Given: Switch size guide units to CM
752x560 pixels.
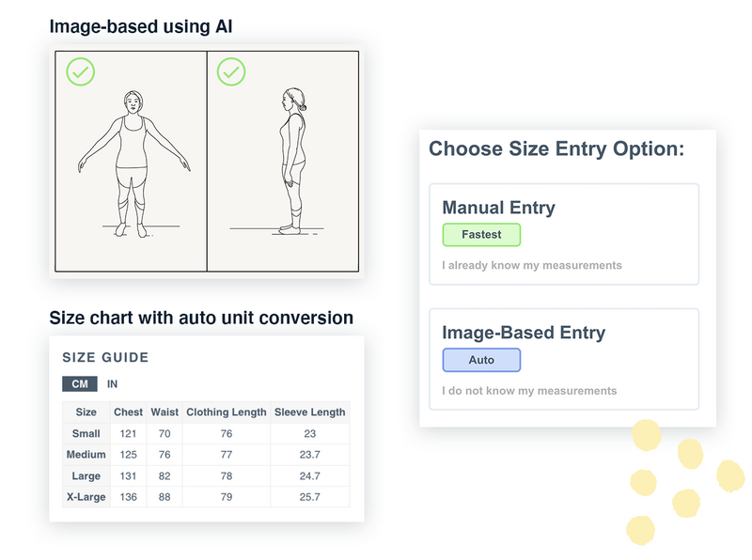Looking at the screenshot, I should [x=80, y=384].
